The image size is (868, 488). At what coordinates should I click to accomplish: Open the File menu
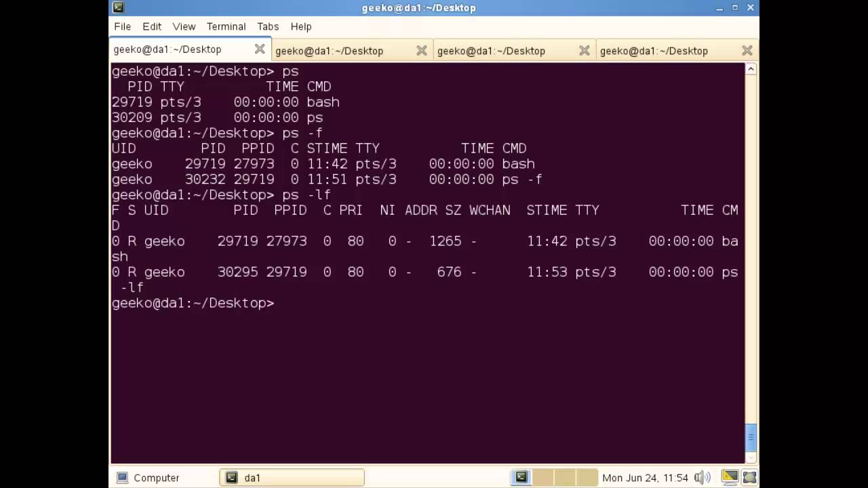pos(123,26)
